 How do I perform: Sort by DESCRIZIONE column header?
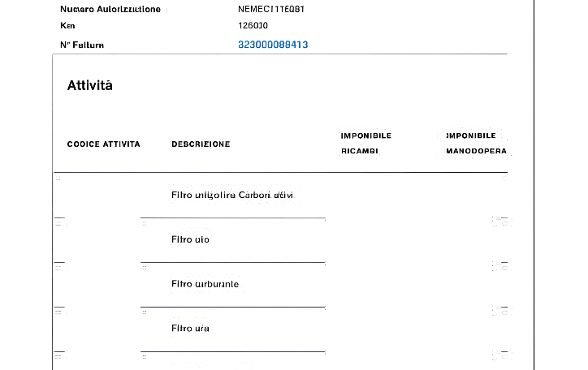pos(201,144)
